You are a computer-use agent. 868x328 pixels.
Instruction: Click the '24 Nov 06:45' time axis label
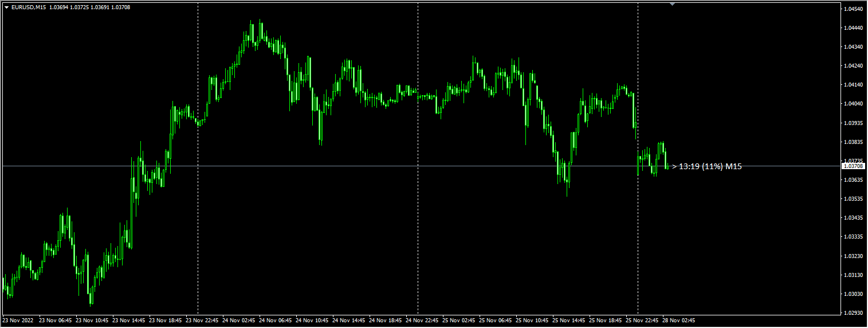(275, 321)
